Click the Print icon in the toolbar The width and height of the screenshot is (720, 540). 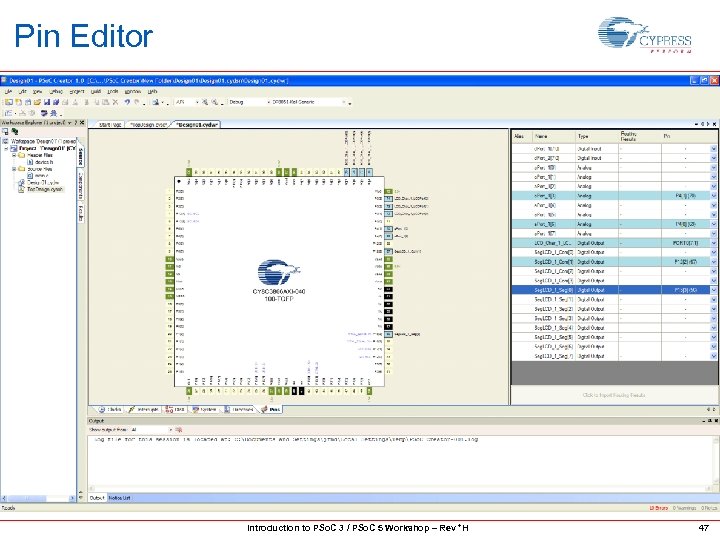(x=65, y=102)
